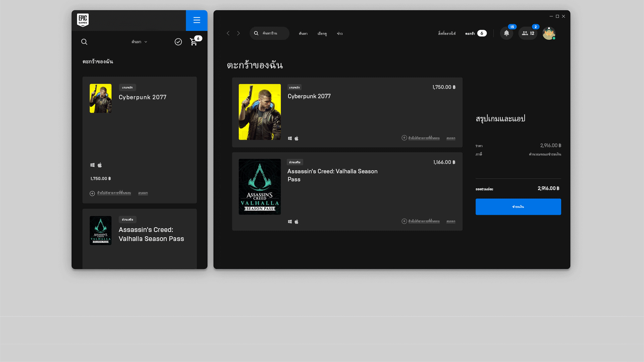Image resolution: width=644 pixels, height=362 pixels.
Task: Open the friends panel showing 12 friends
Action: click(x=527, y=33)
